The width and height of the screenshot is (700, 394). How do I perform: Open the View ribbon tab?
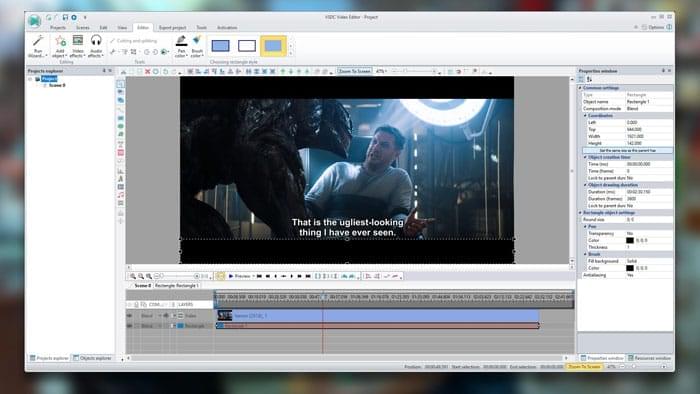click(x=122, y=28)
